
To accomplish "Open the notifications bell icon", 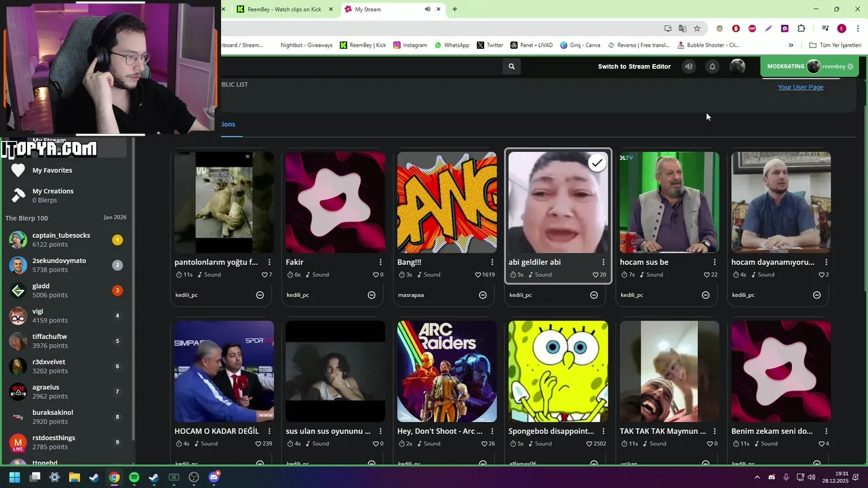I will (712, 66).
